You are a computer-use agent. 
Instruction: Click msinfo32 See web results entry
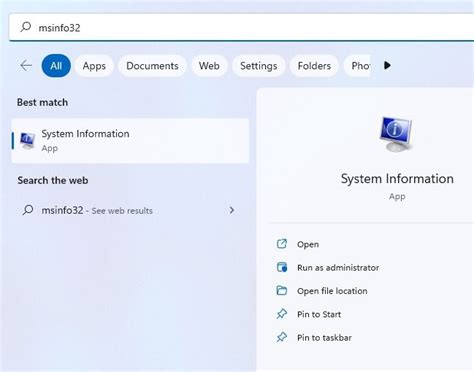click(x=130, y=210)
